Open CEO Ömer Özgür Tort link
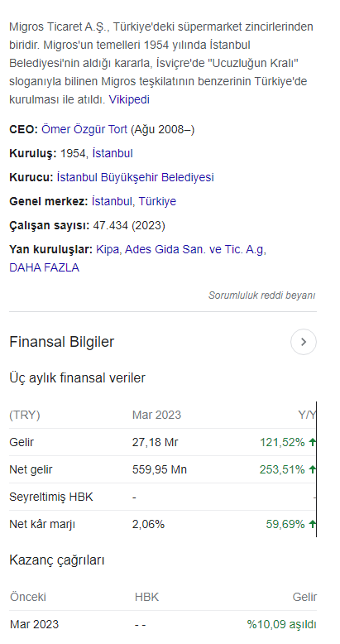This screenshot has width=340, height=644. (84, 130)
